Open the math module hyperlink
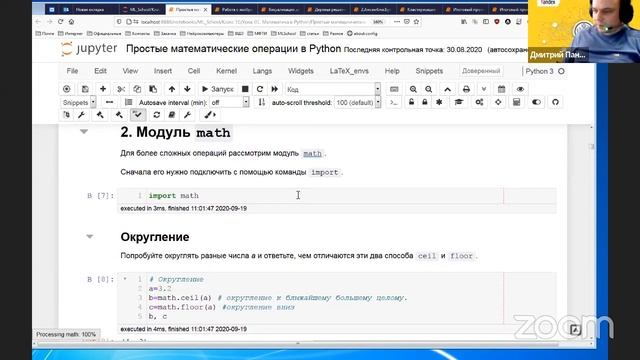 [312, 153]
